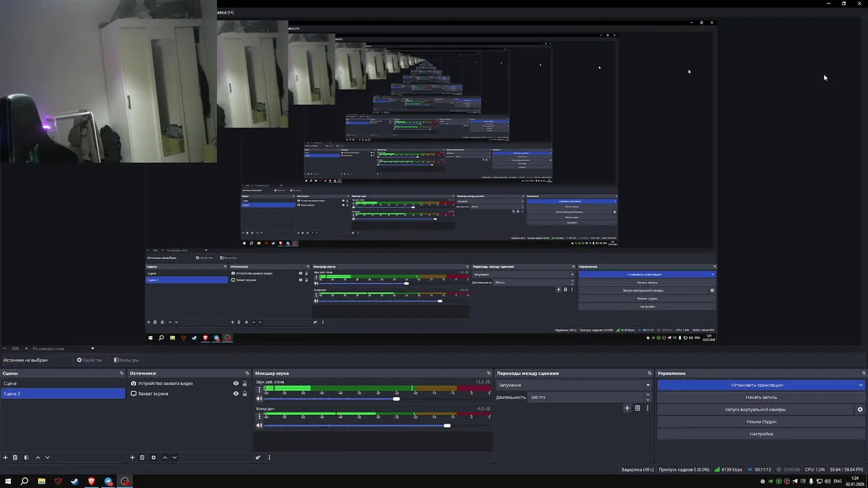
Task: Decrease transition duration with down arrow
Action: pos(648,400)
